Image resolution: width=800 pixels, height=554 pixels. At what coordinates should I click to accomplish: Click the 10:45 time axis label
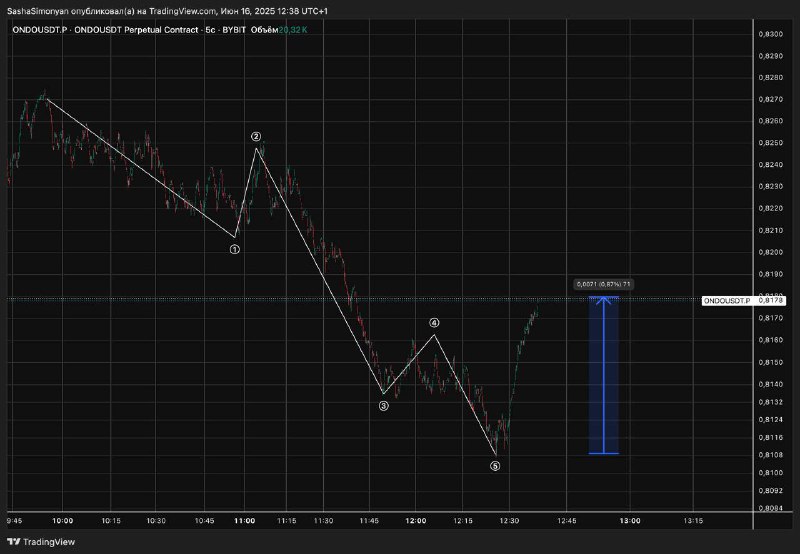click(204, 521)
